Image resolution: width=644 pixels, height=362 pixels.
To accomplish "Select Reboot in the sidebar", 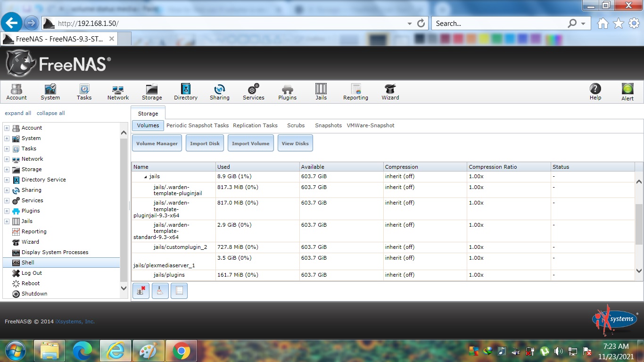I will coord(31,283).
